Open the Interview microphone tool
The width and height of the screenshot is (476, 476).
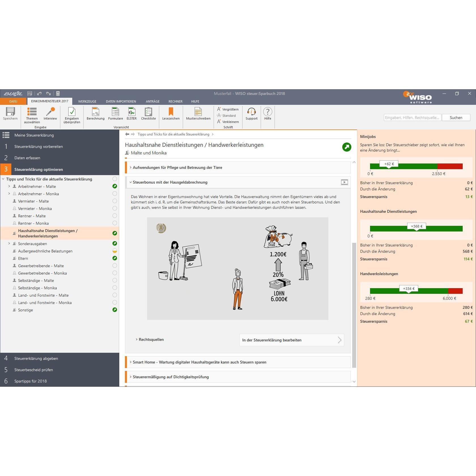point(50,112)
